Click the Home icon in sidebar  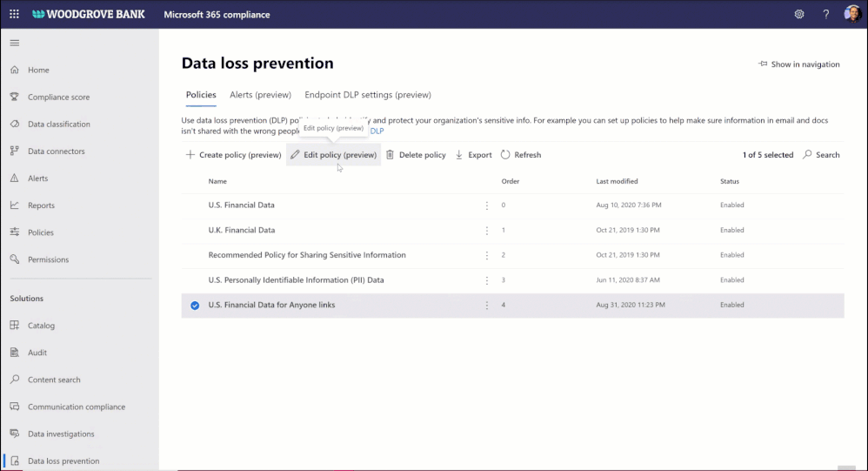tap(15, 70)
